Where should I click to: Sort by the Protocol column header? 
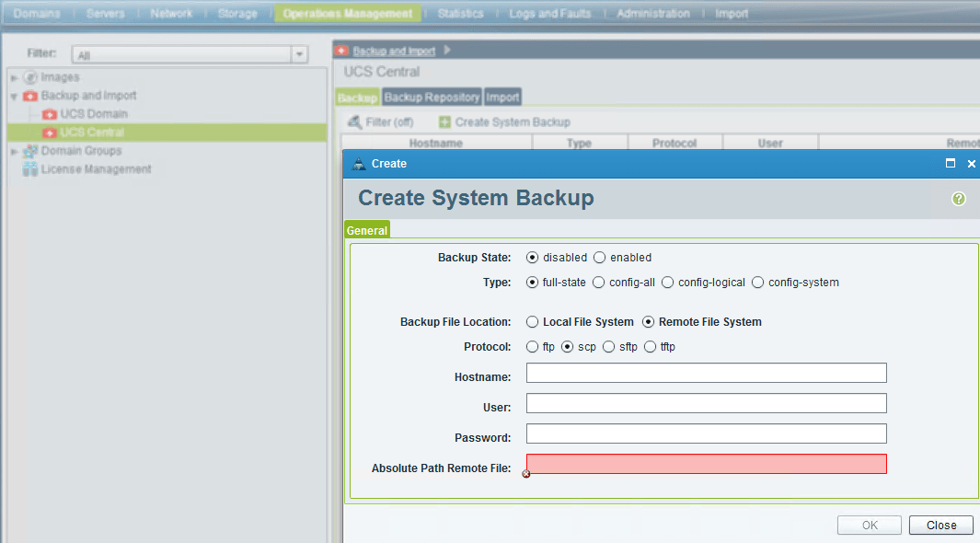point(674,143)
